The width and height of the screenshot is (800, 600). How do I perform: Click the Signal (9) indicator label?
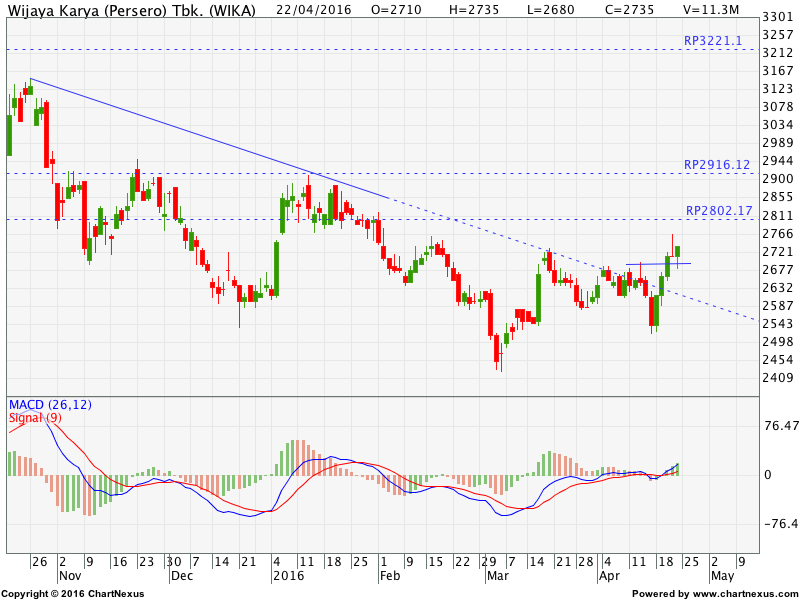pos(34,417)
